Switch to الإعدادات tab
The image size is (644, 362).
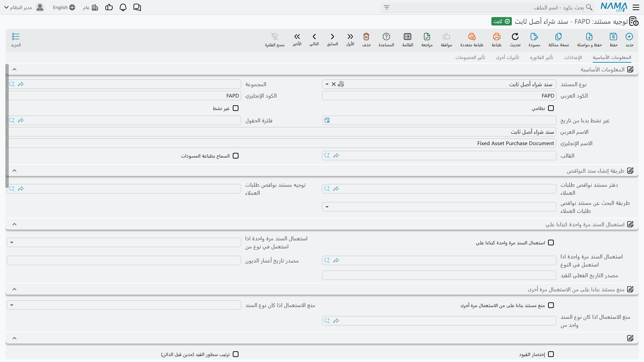[573, 57]
